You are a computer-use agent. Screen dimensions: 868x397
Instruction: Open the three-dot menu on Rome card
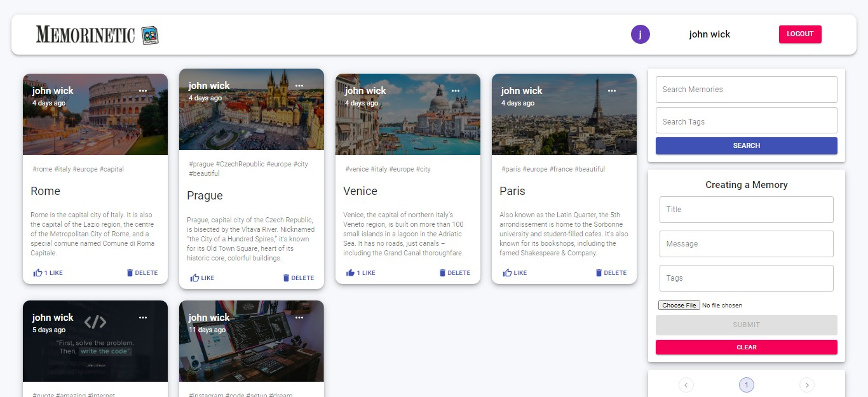143,91
